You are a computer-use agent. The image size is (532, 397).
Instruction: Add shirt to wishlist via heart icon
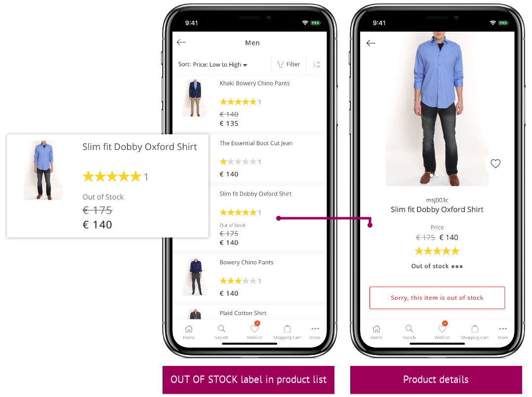coord(495,164)
